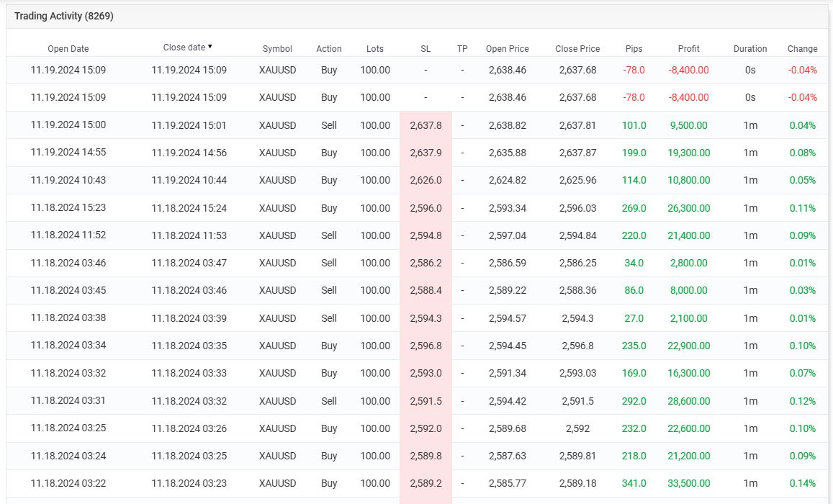The width and height of the screenshot is (833, 504).
Task: Click XAUUSD in the 11.19.2024 10:43 row
Action: [x=277, y=180]
